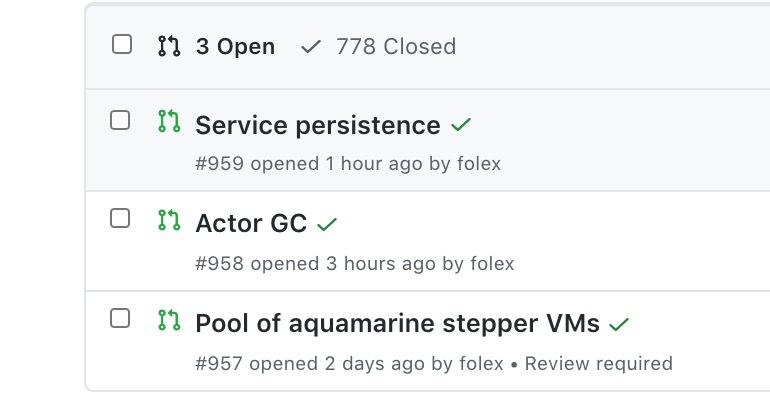The width and height of the screenshot is (770, 406).
Task: Open Pool of aquamarine stepper VMs pull request
Action: (397, 324)
